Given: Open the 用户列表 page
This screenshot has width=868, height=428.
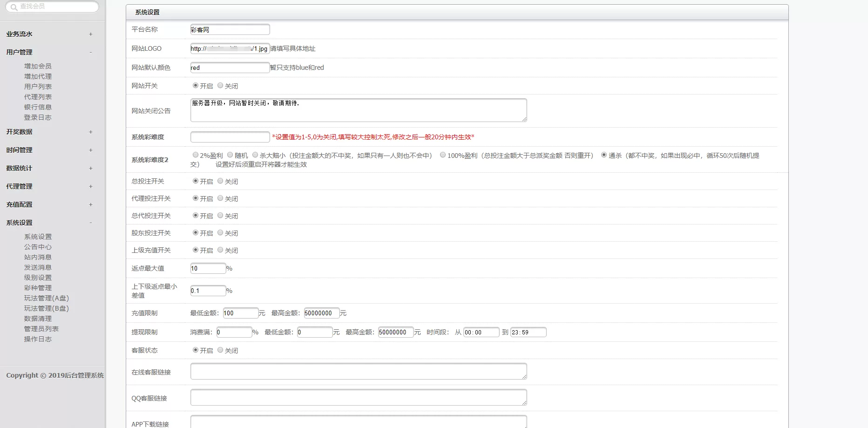Looking at the screenshot, I should pos(38,87).
